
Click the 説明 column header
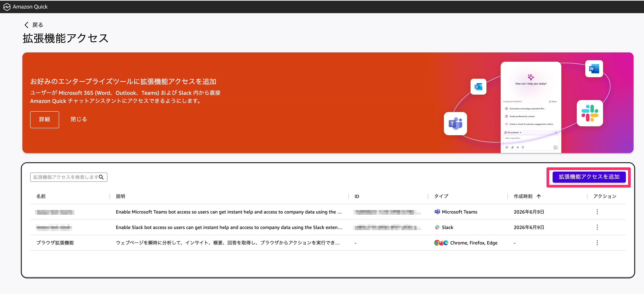pos(121,196)
